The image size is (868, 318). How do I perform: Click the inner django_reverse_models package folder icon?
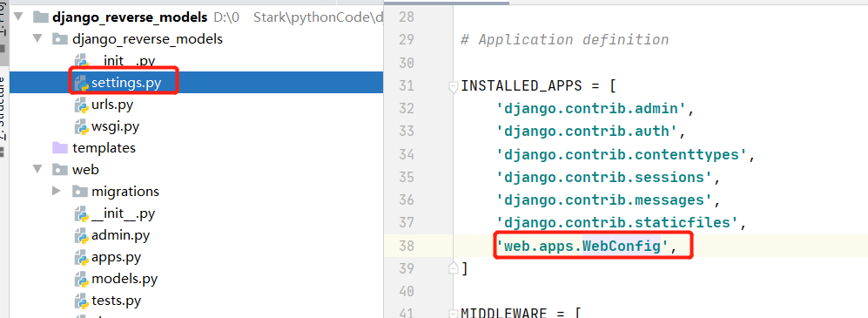tap(60, 39)
